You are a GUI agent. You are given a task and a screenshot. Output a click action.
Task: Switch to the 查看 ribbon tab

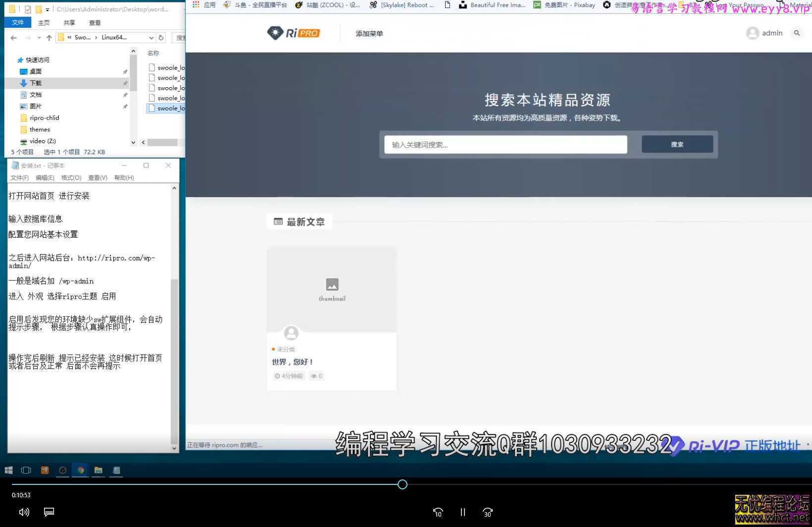click(95, 22)
